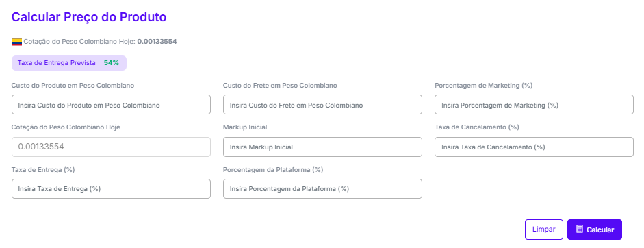The image size is (644, 248).
Task: Click the Custo do Frete label
Action: tap(280, 85)
